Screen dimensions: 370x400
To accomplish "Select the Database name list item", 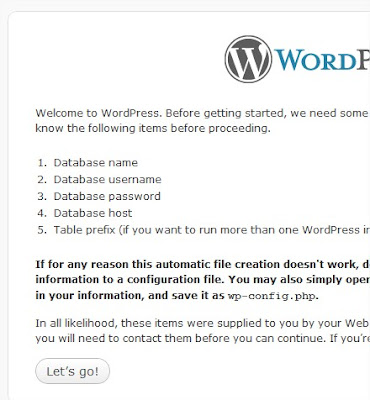I will point(96,163).
